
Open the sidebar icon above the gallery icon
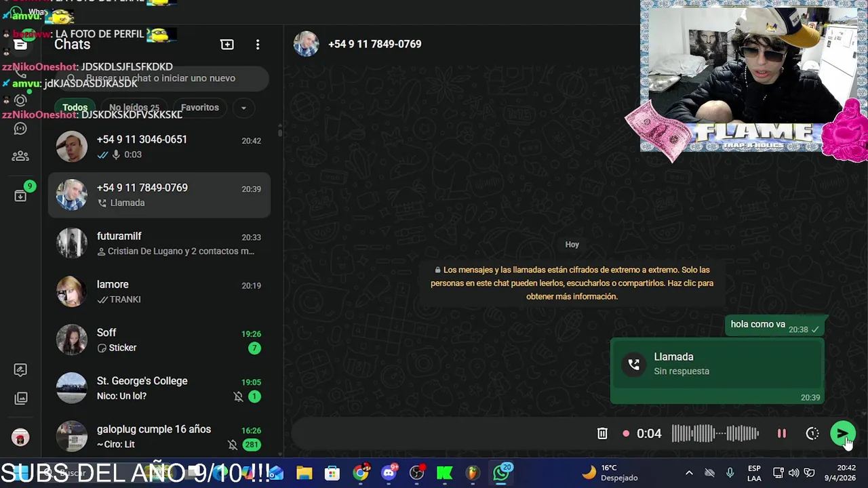(20, 370)
